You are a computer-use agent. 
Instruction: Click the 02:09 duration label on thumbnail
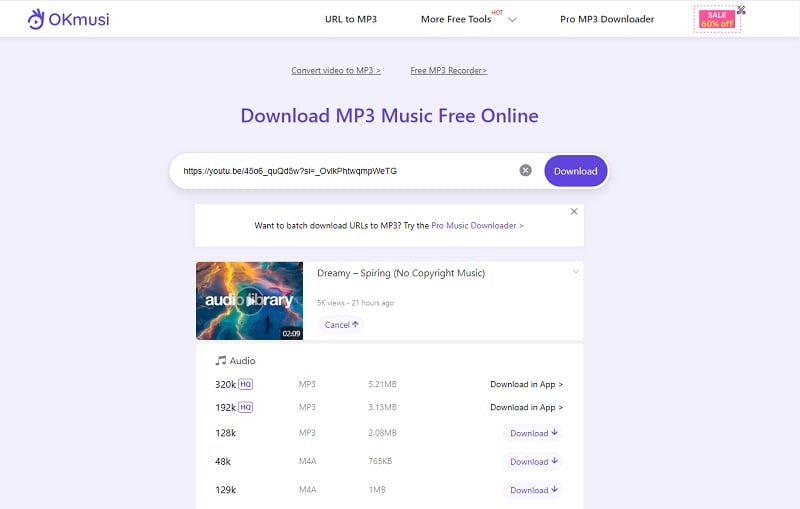(x=291, y=333)
